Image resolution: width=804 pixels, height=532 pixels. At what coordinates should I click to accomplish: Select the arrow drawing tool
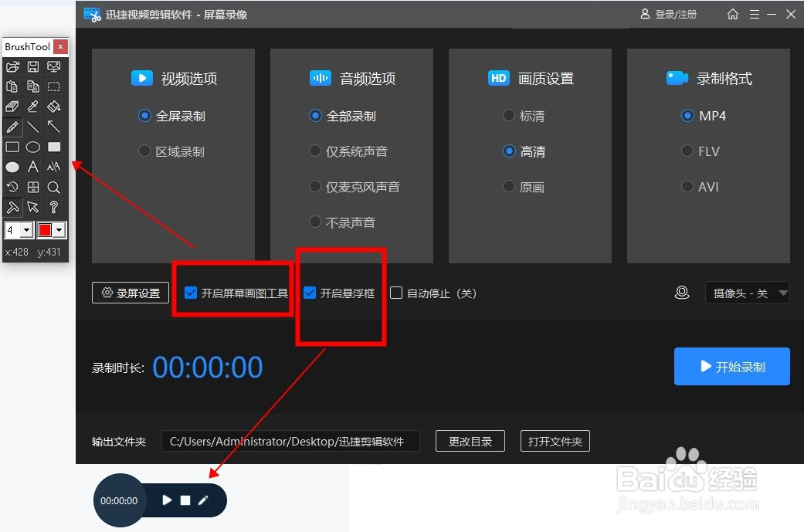coord(53,127)
